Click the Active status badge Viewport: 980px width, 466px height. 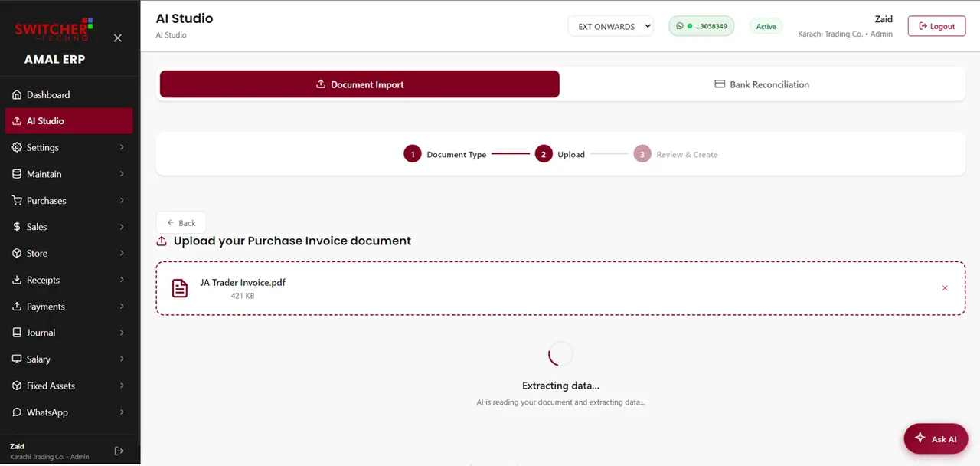(766, 27)
